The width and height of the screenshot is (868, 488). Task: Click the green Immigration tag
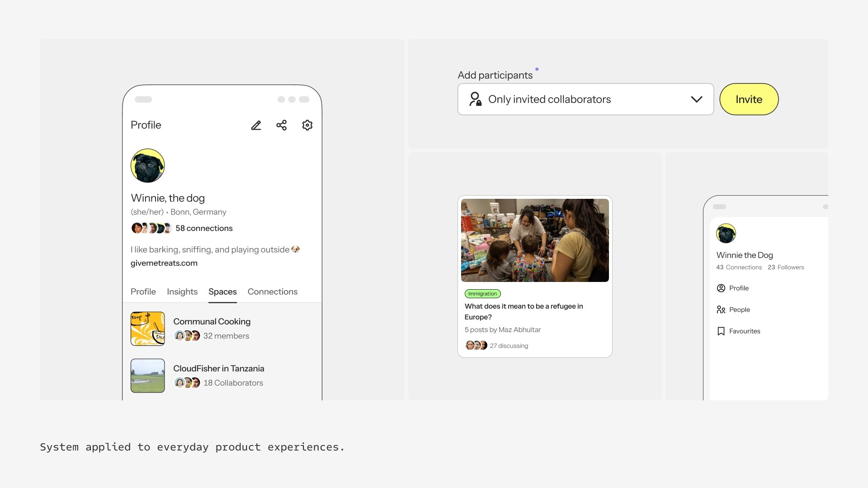coord(482,294)
